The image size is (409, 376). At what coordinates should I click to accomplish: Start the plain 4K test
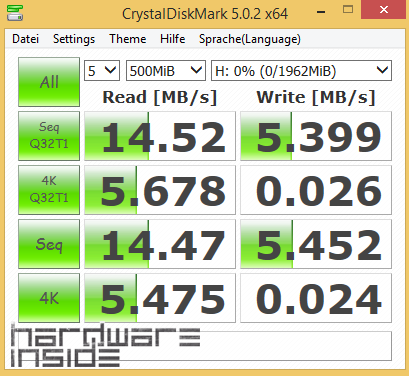click(49, 298)
